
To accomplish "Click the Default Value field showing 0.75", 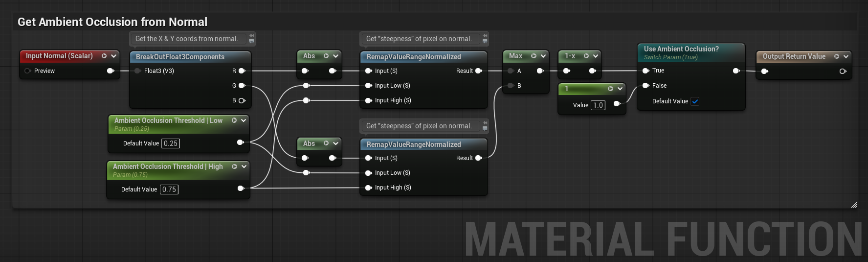I will [169, 190].
